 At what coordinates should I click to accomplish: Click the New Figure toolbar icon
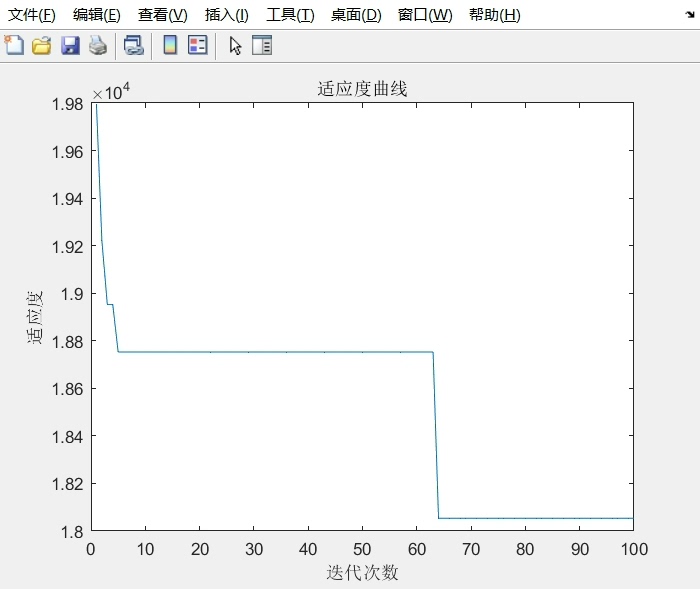tap(14, 45)
